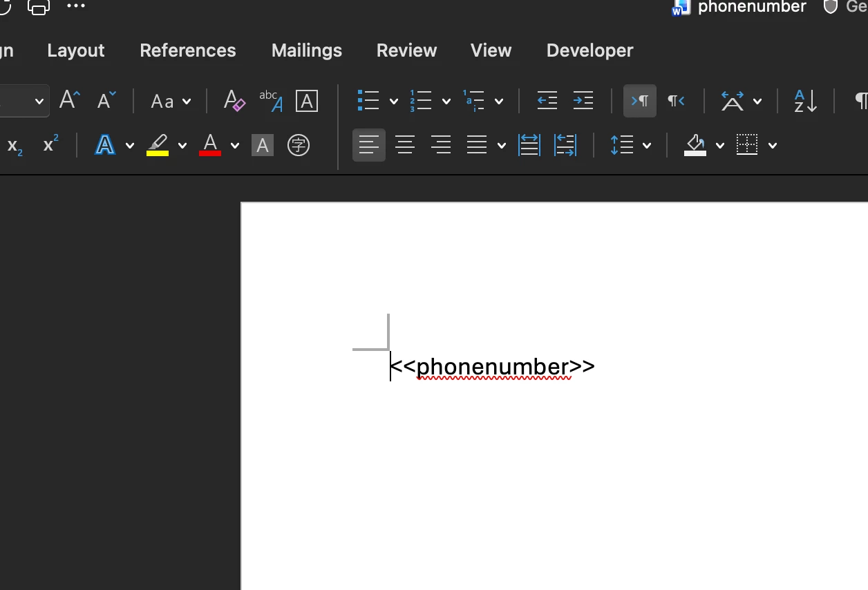Sort text with the A-Z icon
868x590 pixels.
point(805,101)
